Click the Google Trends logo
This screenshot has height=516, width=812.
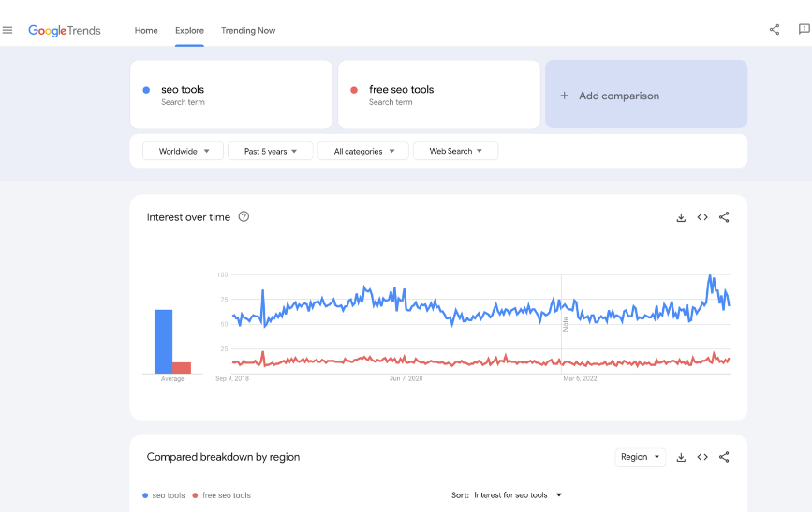pyautogui.click(x=66, y=31)
